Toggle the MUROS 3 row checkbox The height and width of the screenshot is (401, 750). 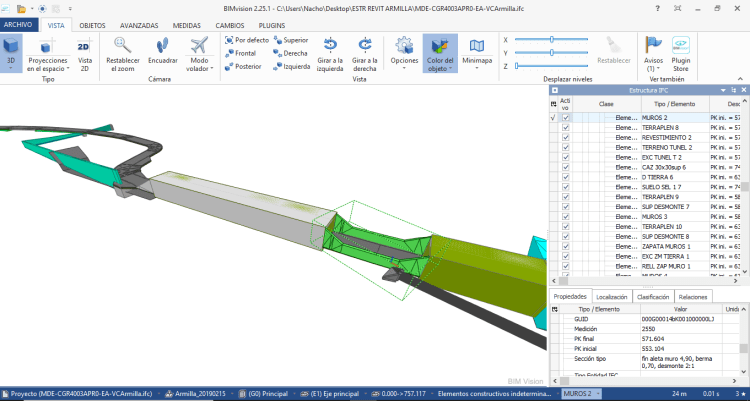pyautogui.click(x=567, y=216)
